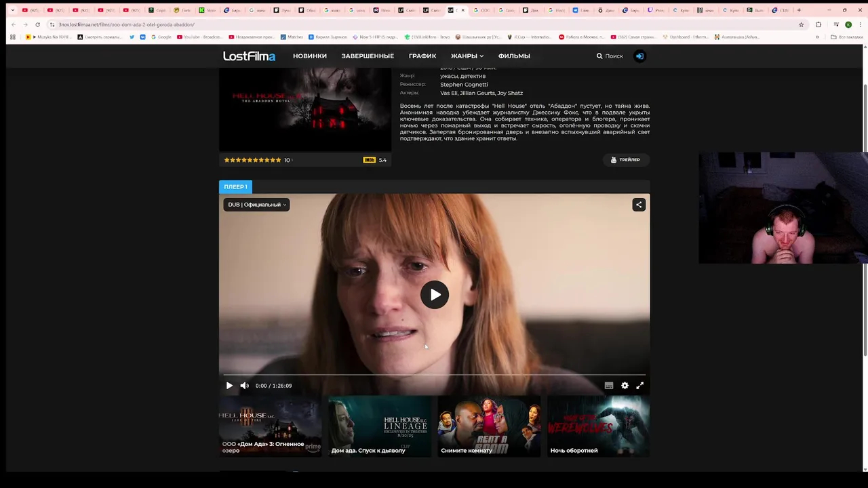Click the LostFilma site logo
The width and height of the screenshot is (868, 488).
tap(249, 56)
